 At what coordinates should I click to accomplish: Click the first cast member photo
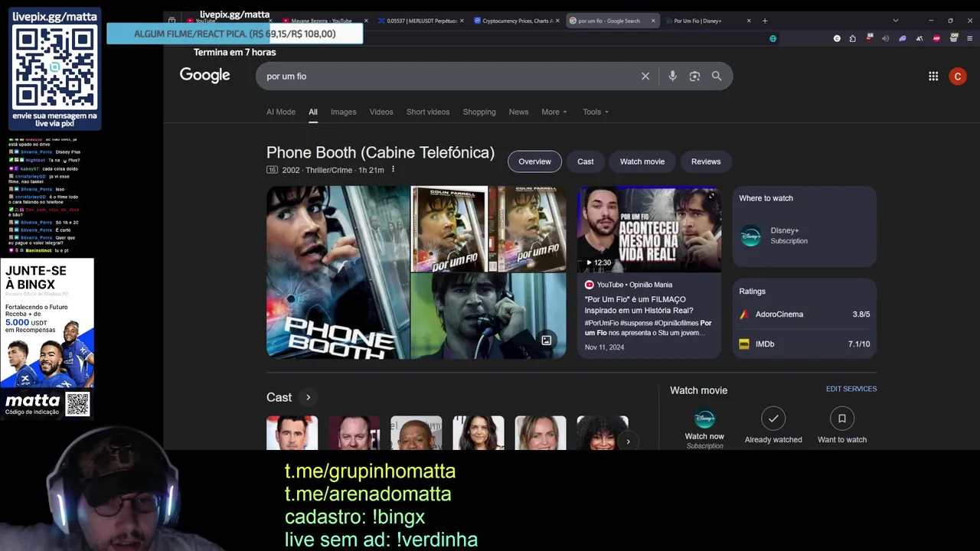pos(292,432)
